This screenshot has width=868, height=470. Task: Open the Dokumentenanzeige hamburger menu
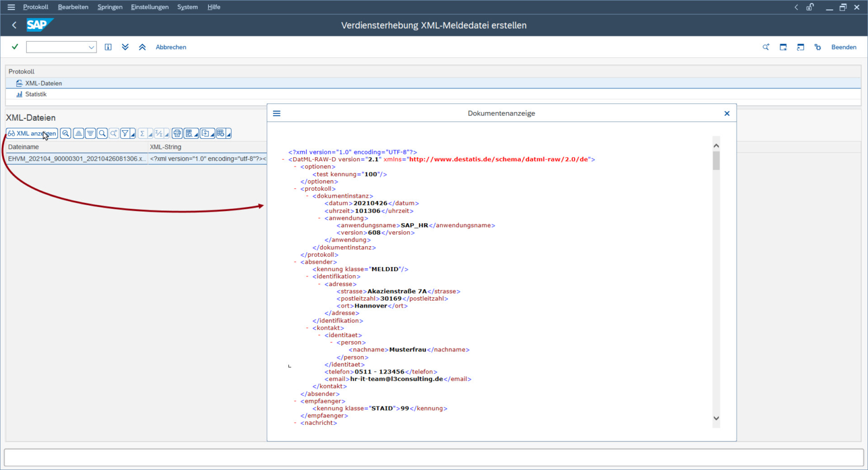coord(277,113)
